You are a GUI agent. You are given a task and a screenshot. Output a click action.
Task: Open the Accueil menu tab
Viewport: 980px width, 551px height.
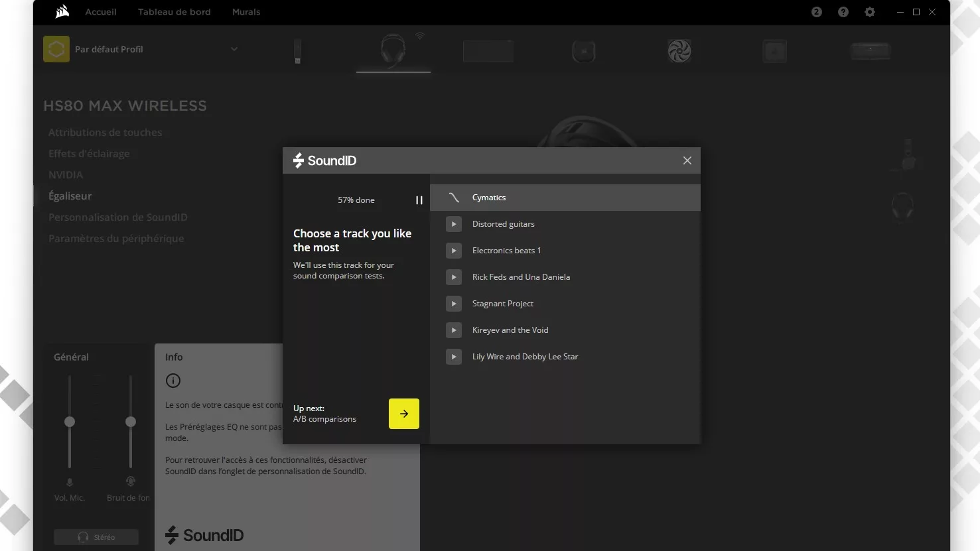[x=101, y=12]
